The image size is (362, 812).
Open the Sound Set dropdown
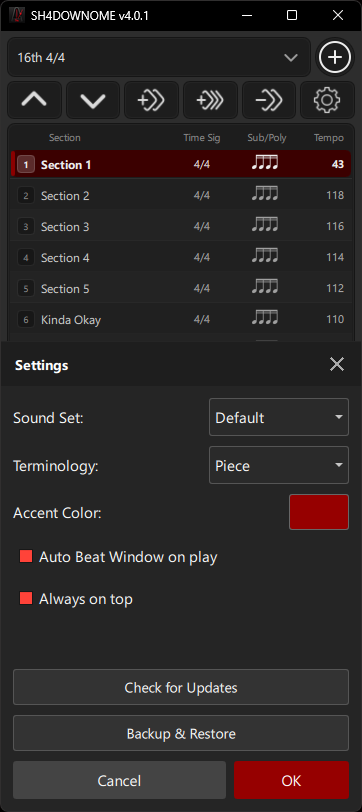click(279, 417)
